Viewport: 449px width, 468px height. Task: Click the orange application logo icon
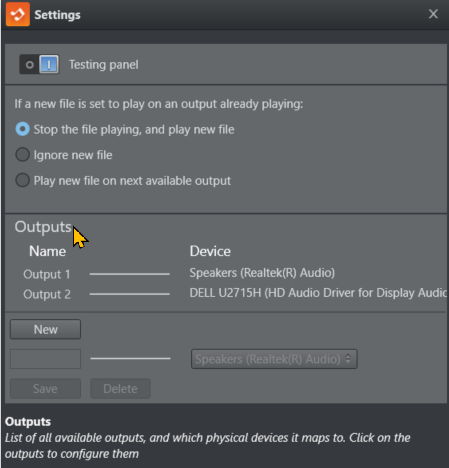[18, 14]
